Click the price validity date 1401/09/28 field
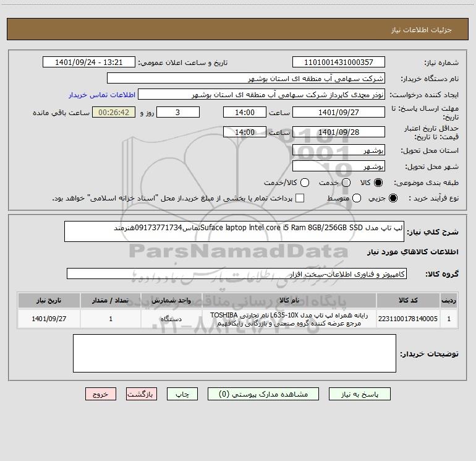The width and height of the screenshot is (476, 461). coord(339,132)
